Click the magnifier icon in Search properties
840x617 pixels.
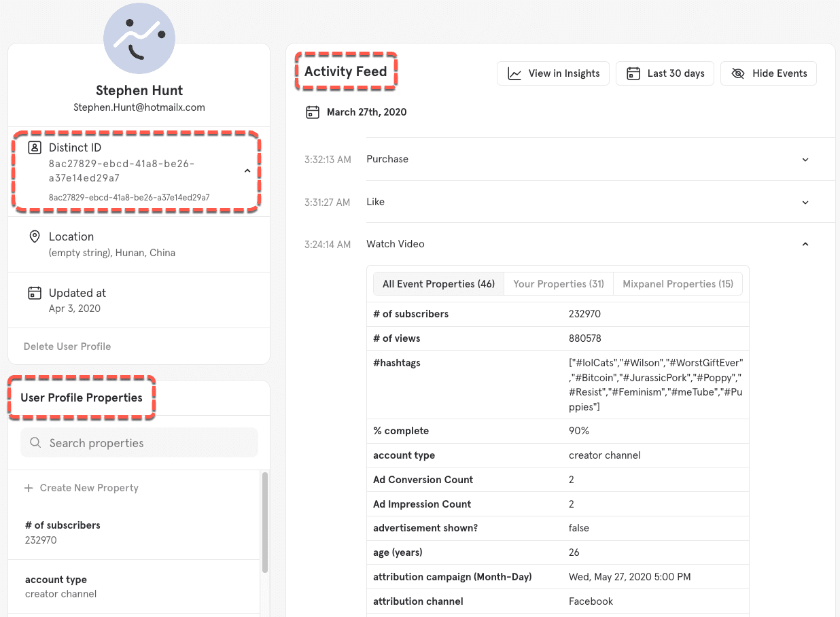35,443
